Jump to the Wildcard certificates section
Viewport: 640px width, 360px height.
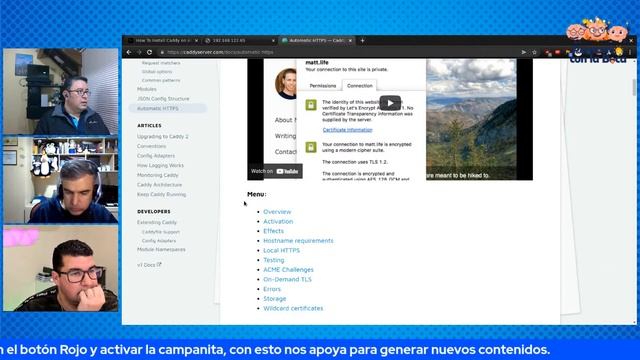(x=293, y=308)
